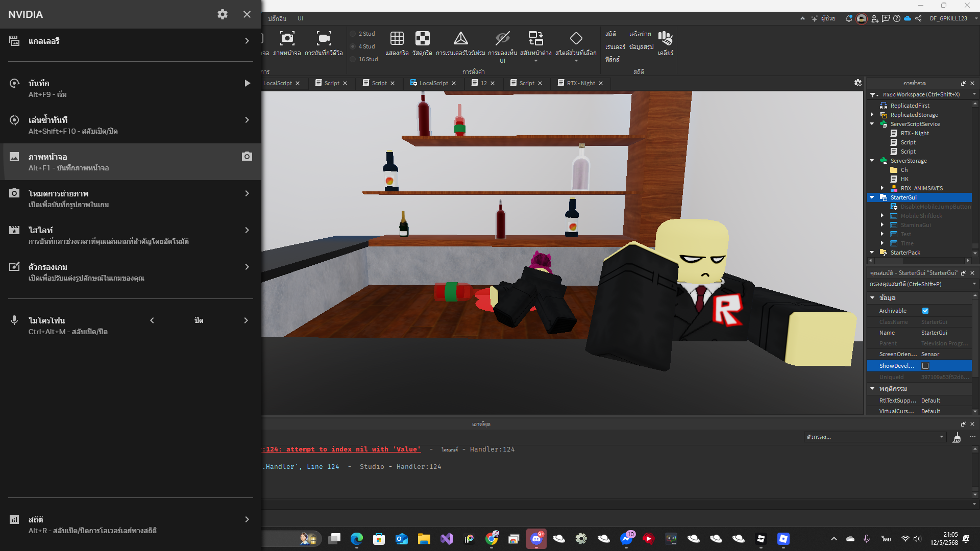Click Roblox Studio taskbar icon
Screen dimensions: 980x551
click(783, 539)
